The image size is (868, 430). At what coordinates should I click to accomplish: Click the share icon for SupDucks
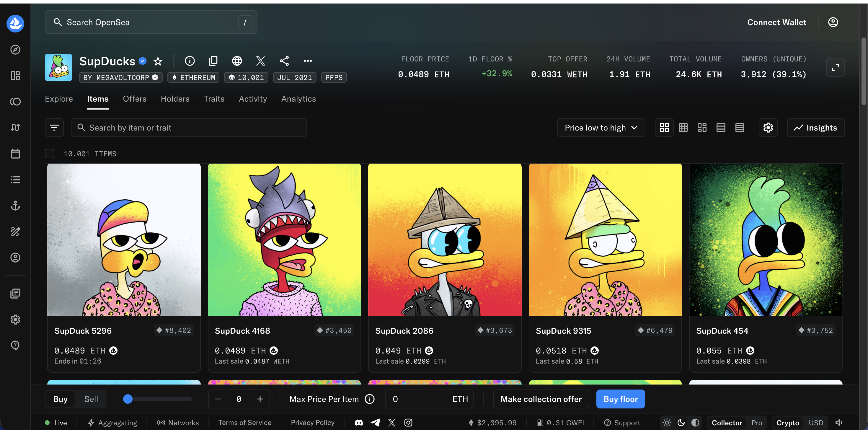coord(284,61)
